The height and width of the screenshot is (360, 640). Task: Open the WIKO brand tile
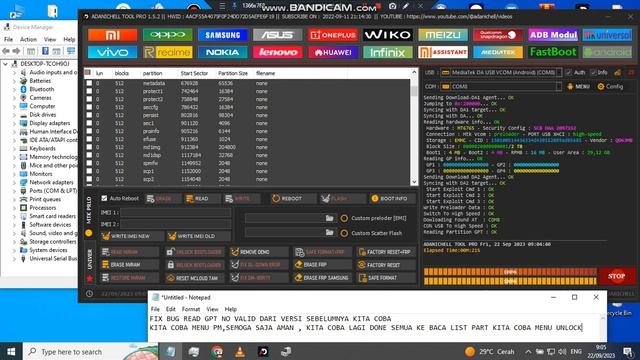coord(388,35)
